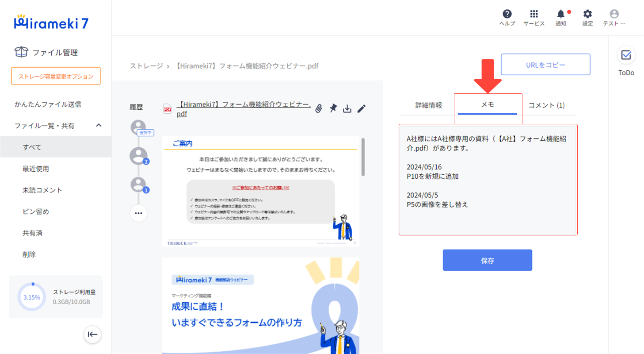
Task: Select the pin icon beside the file name
Action: (x=333, y=108)
